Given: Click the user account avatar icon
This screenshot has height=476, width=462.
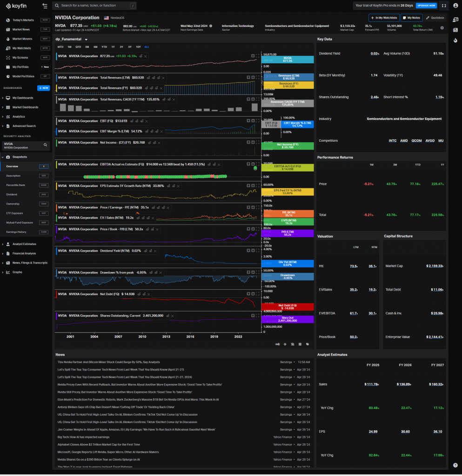Looking at the screenshot, I should 455,6.
